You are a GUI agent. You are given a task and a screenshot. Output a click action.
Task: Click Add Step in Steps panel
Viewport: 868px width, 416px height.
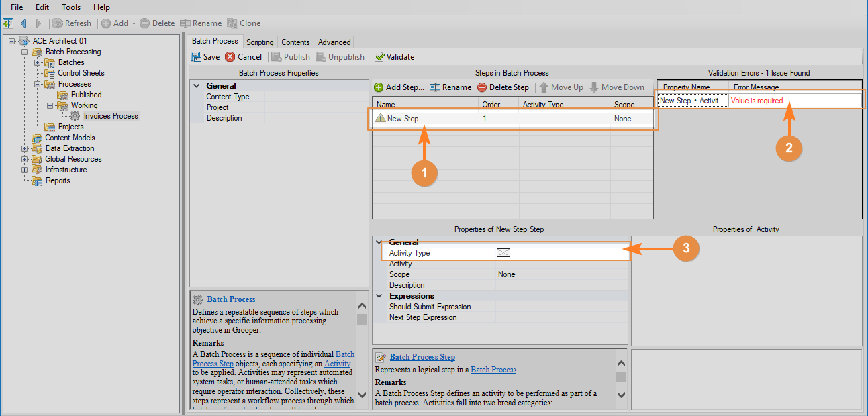(399, 87)
